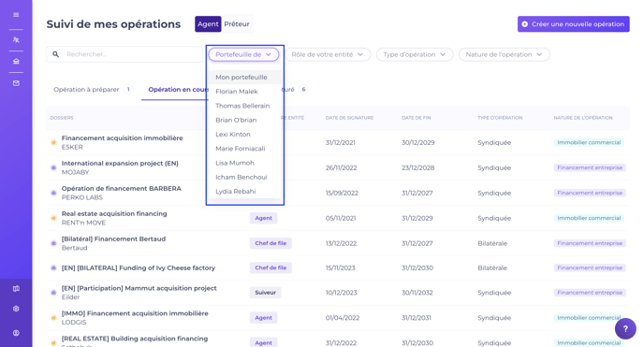Open Nature de l'opération filter
644x347 pixels.
(504, 54)
